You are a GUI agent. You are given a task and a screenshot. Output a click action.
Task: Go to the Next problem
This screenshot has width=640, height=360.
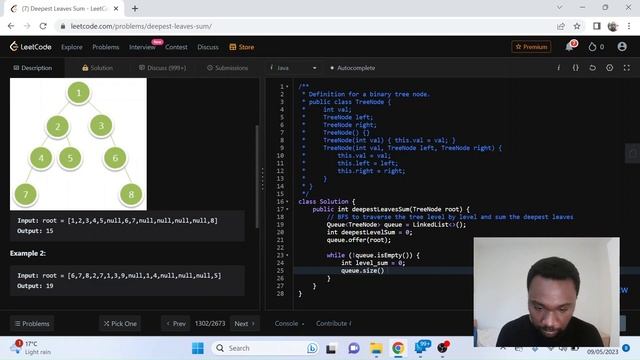click(244, 324)
